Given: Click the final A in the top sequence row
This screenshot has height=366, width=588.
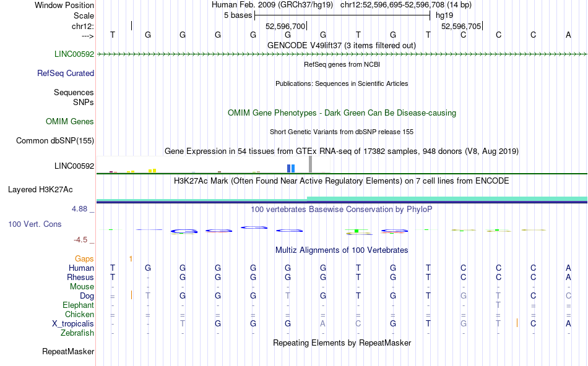Looking at the screenshot, I should point(568,35).
